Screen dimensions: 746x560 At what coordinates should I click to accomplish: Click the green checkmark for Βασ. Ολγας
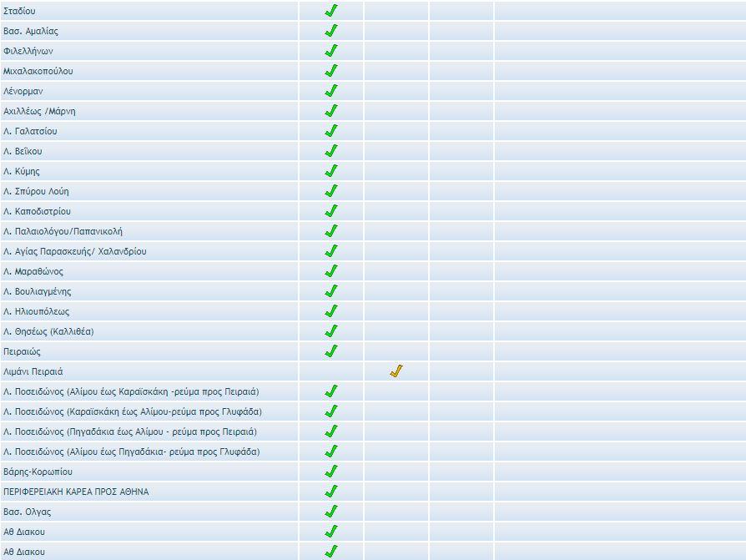330,512
